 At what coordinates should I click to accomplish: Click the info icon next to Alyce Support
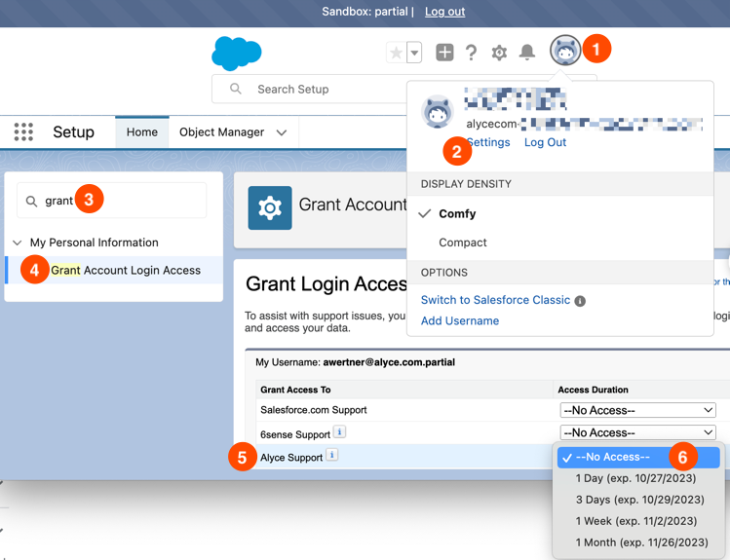point(331,455)
